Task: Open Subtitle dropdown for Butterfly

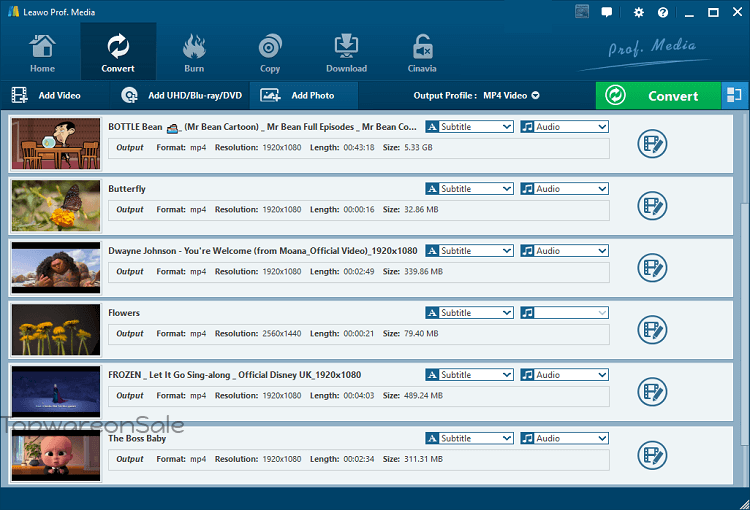Action: 469,188
